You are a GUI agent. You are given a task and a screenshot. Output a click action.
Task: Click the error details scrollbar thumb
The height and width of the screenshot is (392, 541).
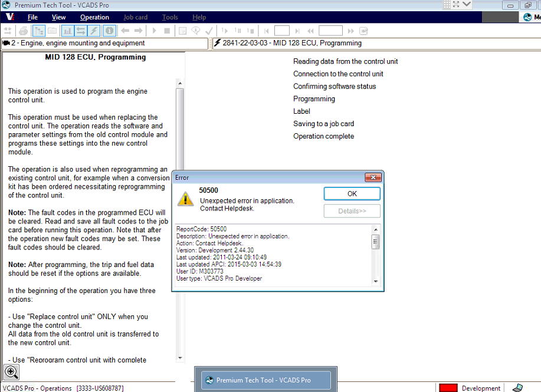click(x=375, y=242)
